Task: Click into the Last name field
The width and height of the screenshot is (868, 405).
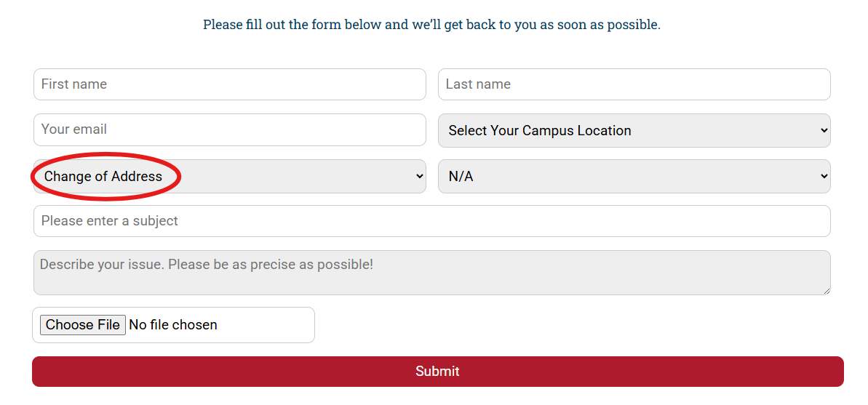Action: pos(634,84)
